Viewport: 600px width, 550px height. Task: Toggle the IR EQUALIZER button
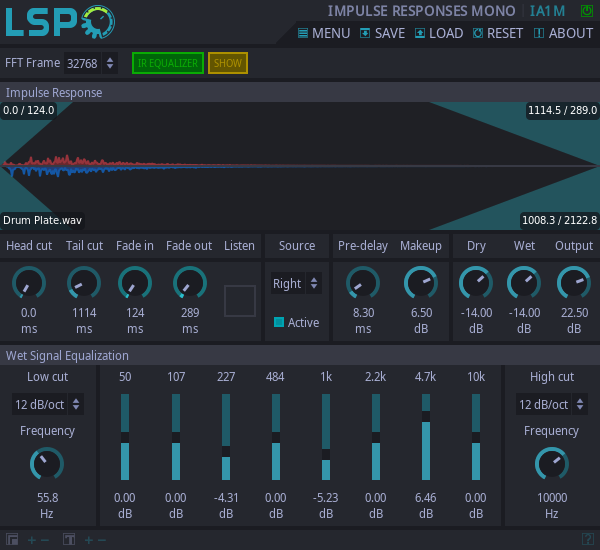click(168, 63)
